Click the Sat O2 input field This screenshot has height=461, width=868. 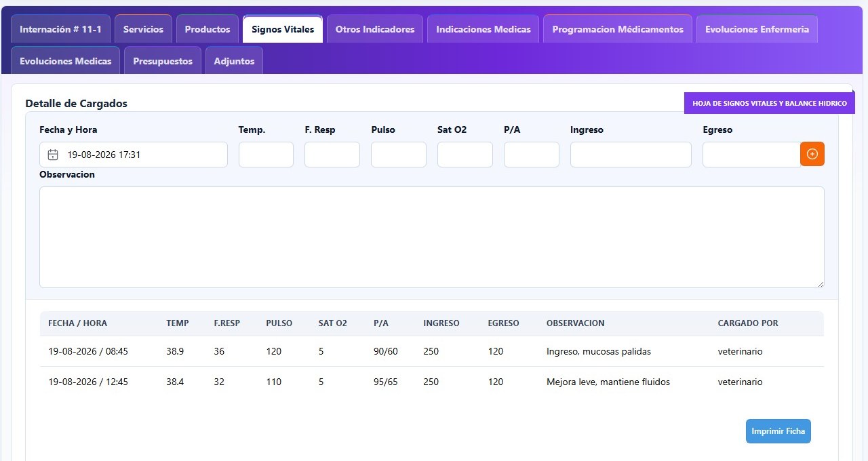[x=465, y=155]
